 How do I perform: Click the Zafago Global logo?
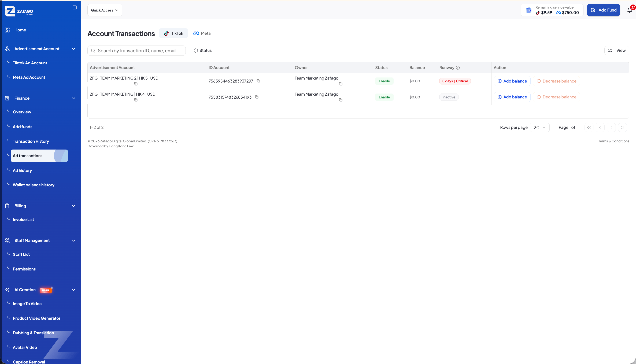click(x=19, y=11)
